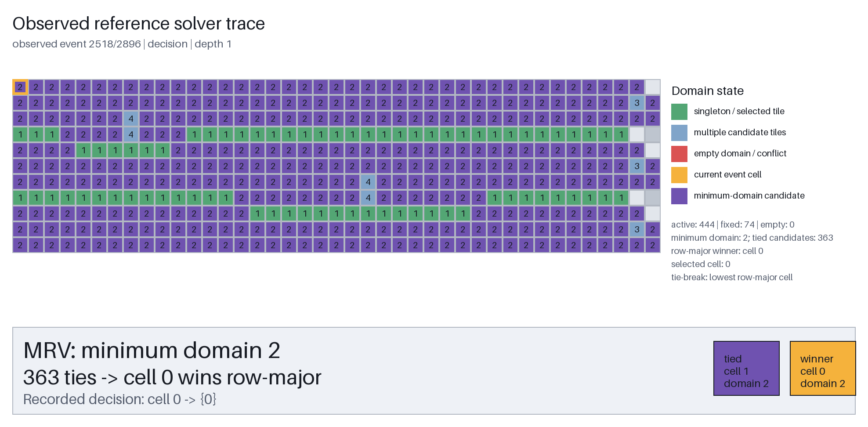Image resolution: width=868 pixels, height=427 pixels.
Task: Click the MRV: minimum domain 2 headline
Action: 152,351
